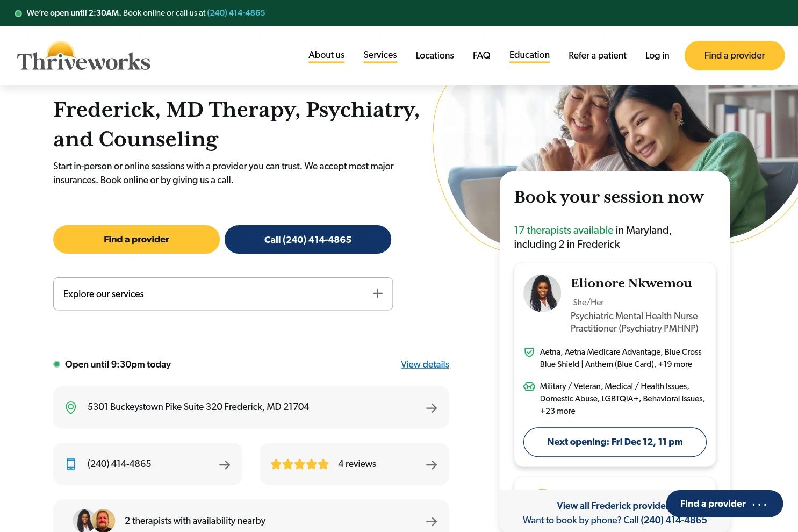Click the Thriveworks logo
The image size is (798, 532).
point(83,56)
